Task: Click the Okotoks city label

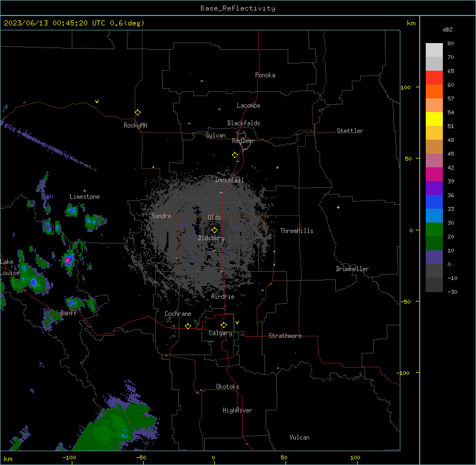Action: pyautogui.click(x=228, y=387)
